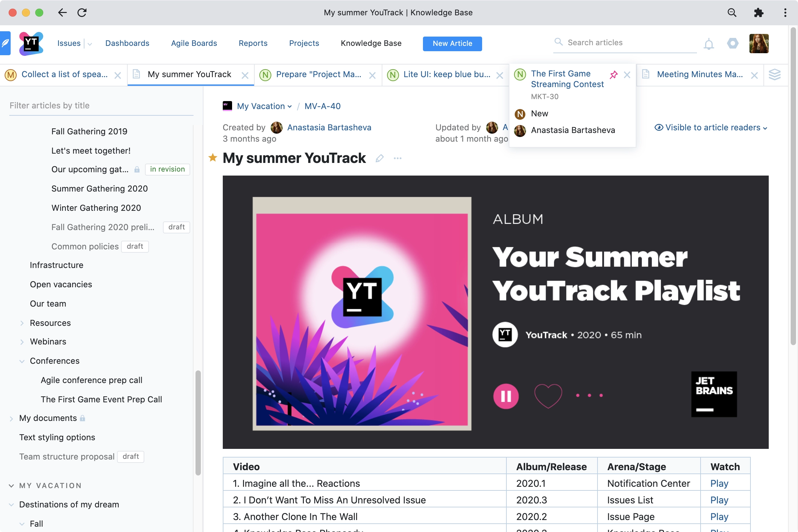The image size is (798, 532).
Task: Open the Knowledge Base page
Action: tap(371, 44)
